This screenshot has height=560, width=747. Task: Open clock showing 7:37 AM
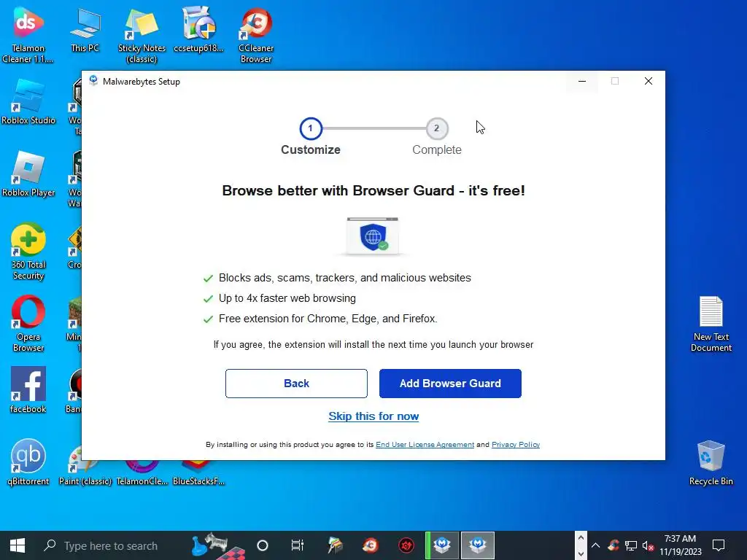[681, 545]
